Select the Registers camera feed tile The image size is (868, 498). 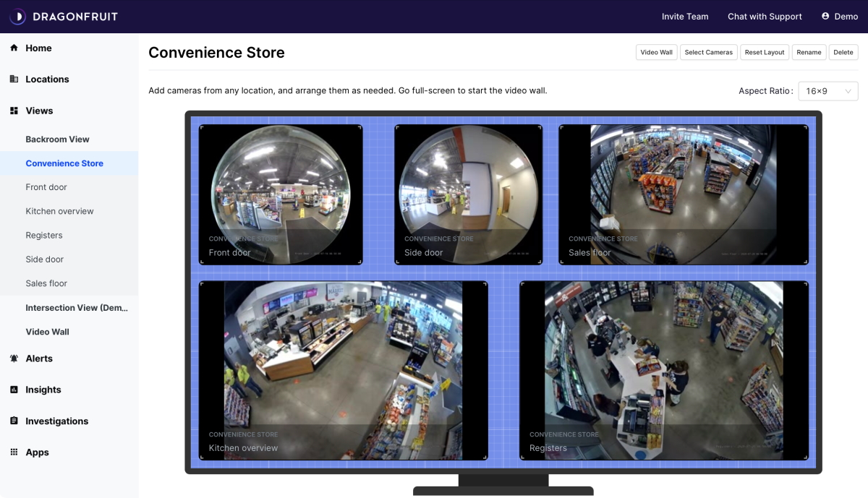663,370
